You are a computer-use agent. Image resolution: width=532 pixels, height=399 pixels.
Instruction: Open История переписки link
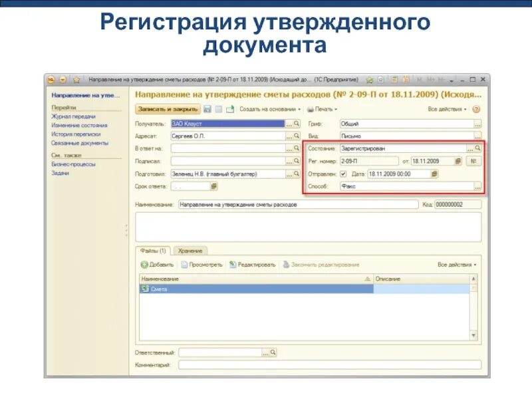[76, 134]
